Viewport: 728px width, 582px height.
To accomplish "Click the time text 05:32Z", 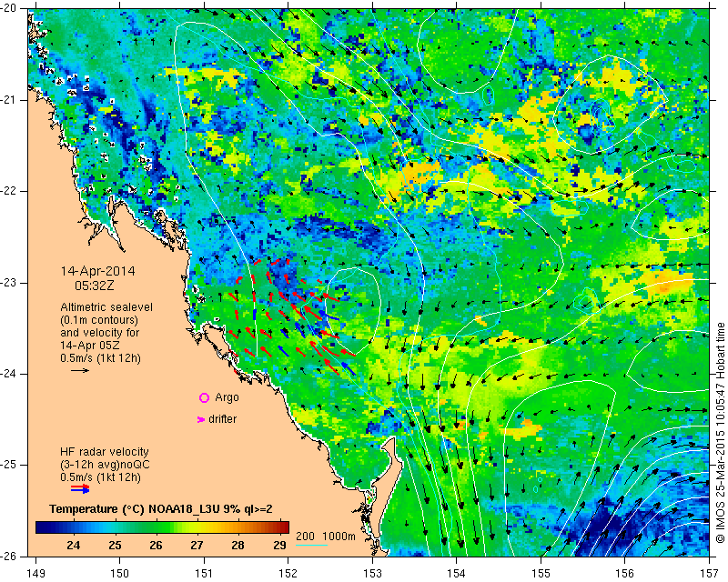I will point(95,286).
